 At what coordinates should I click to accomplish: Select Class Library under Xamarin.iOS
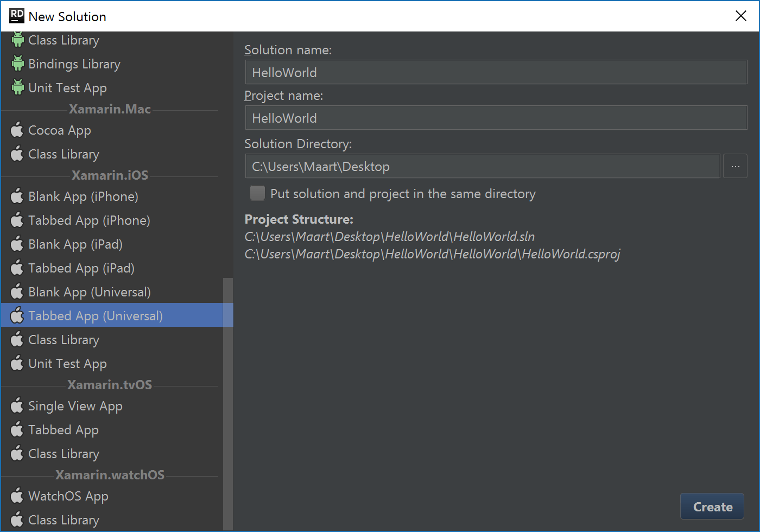pos(112,340)
